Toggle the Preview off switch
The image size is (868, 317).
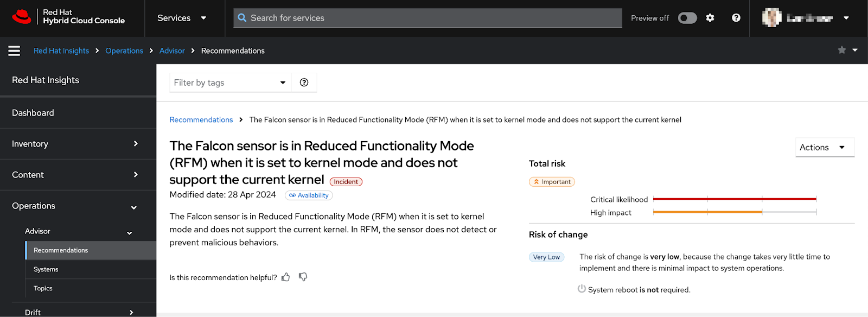click(x=687, y=18)
